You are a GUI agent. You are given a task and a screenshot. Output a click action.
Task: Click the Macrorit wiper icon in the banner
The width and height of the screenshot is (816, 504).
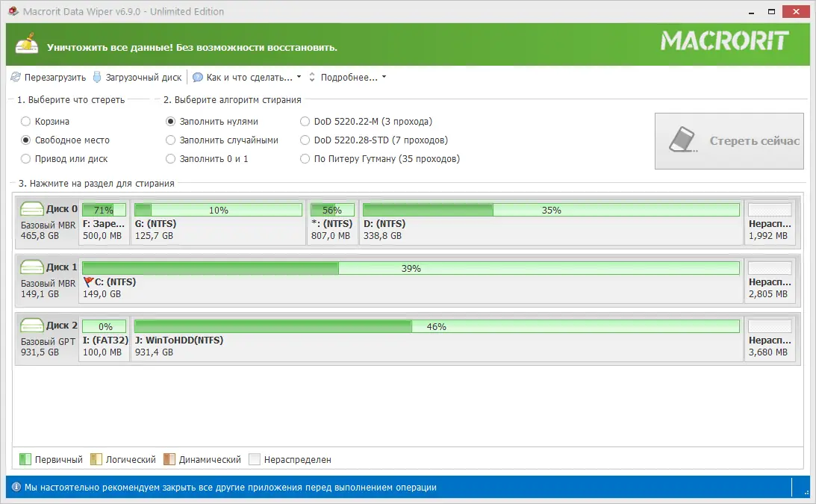pos(28,43)
